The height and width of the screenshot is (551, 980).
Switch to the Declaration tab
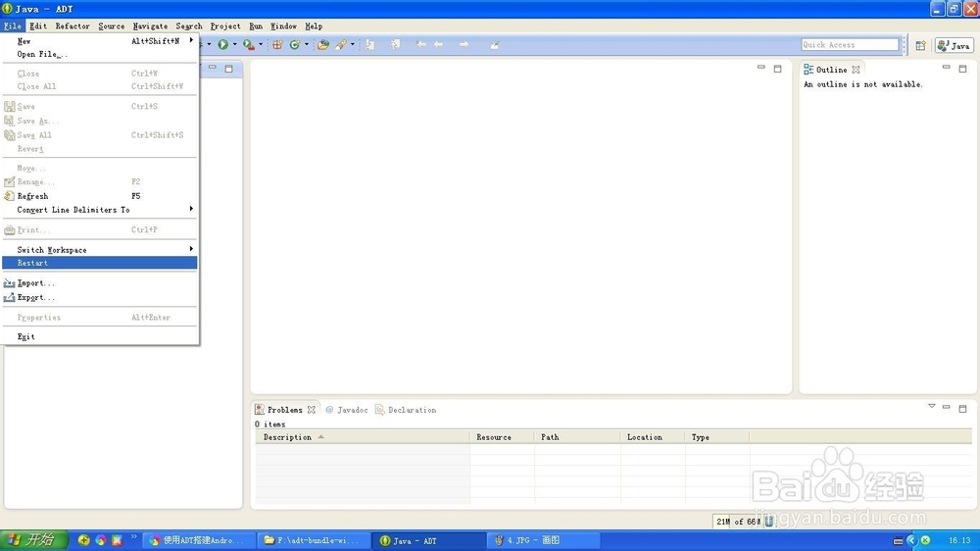(406, 410)
